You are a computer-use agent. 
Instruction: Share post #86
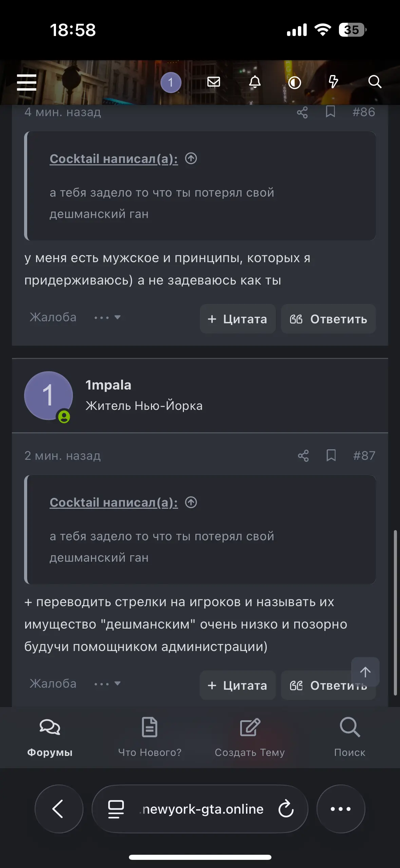coord(302,112)
